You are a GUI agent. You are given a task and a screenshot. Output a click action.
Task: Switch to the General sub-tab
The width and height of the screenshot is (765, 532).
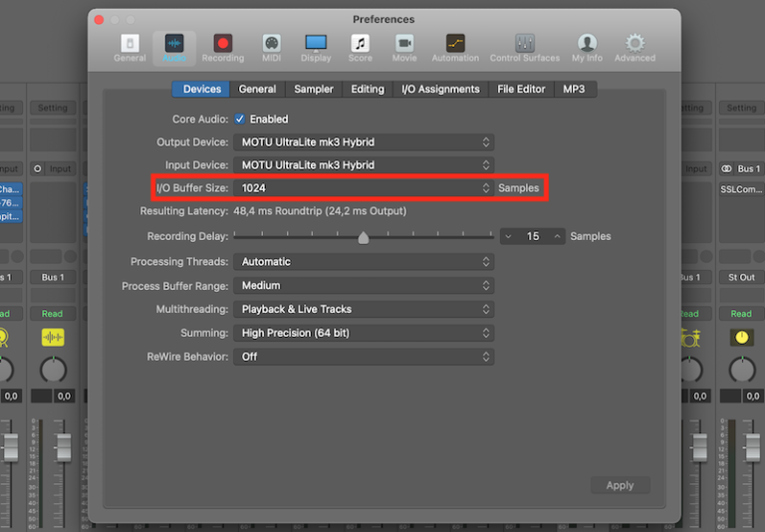pyautogui.click(x=257, y=89)
